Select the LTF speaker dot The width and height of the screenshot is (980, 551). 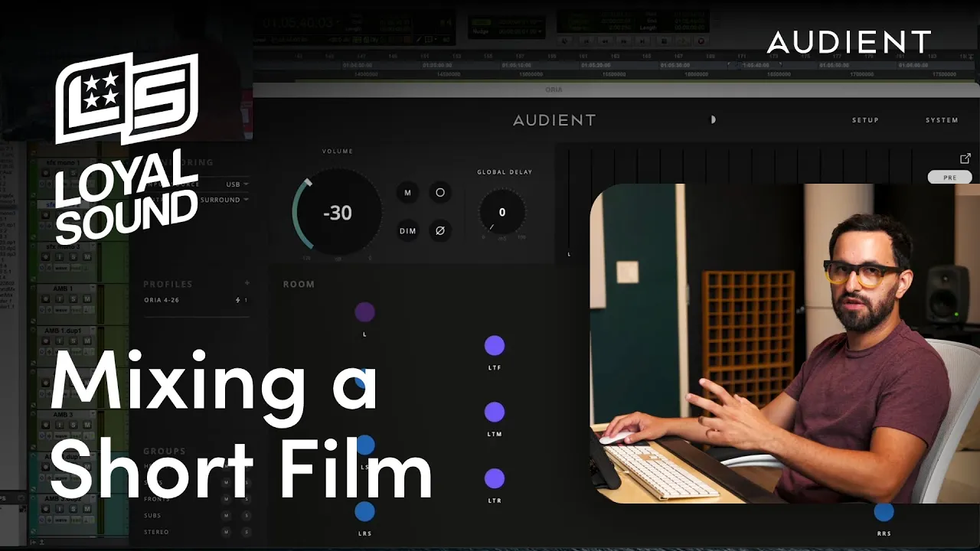tap(495, 346)
